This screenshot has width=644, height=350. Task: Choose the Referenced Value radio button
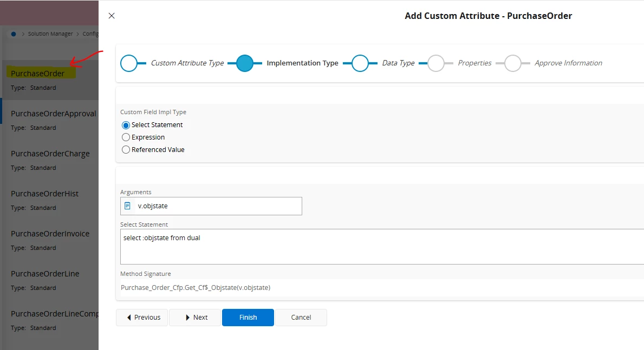[126, 150]
